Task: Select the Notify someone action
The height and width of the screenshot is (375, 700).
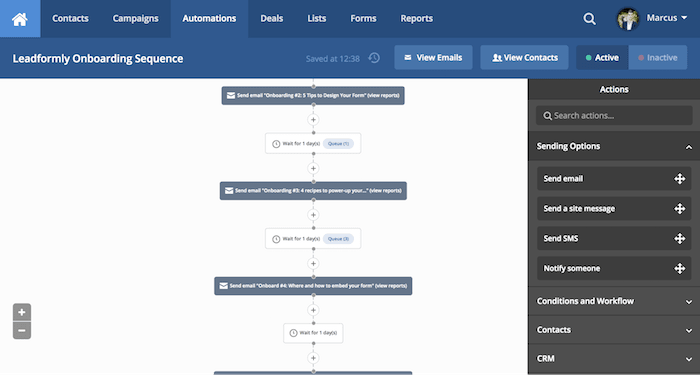Action: [614, 268]
